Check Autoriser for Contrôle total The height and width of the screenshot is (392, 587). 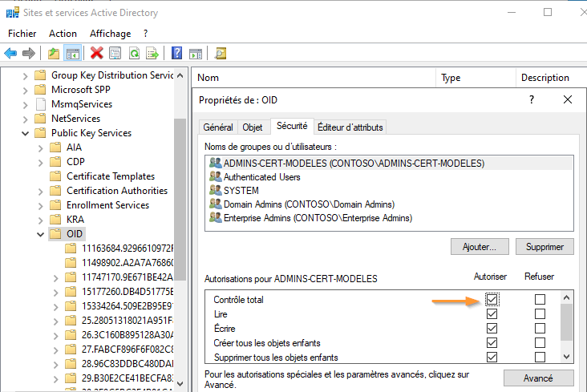492,300
